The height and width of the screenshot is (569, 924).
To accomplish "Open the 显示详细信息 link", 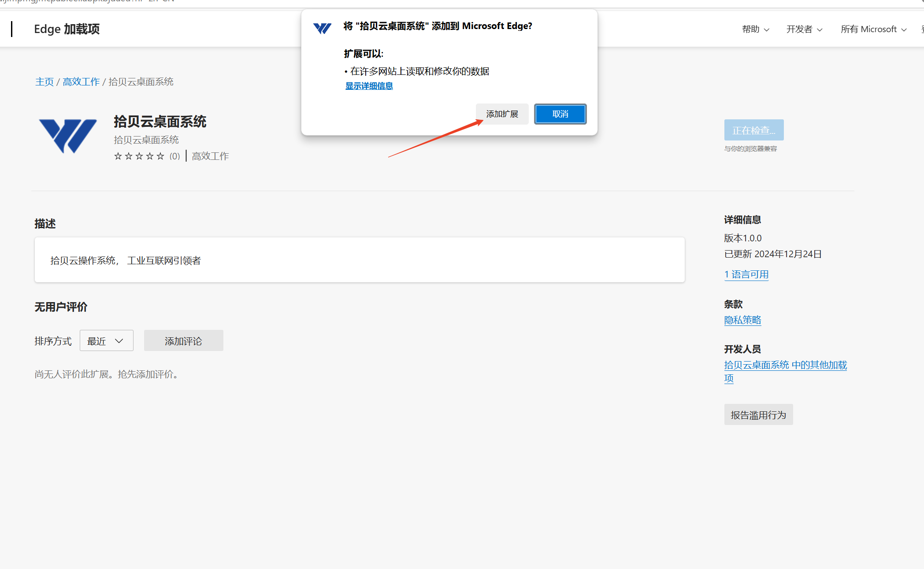I will click(x=369, y=86).
